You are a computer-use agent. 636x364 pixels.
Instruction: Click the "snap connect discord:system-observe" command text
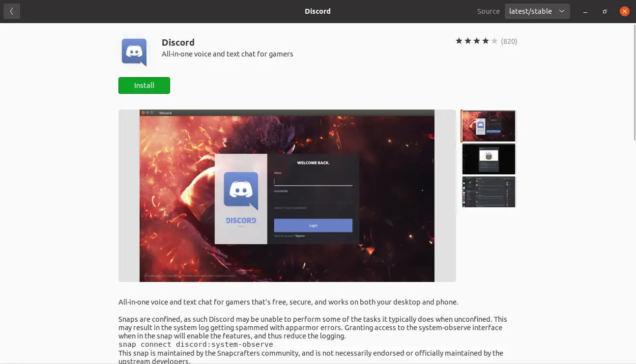coord(196,344)
